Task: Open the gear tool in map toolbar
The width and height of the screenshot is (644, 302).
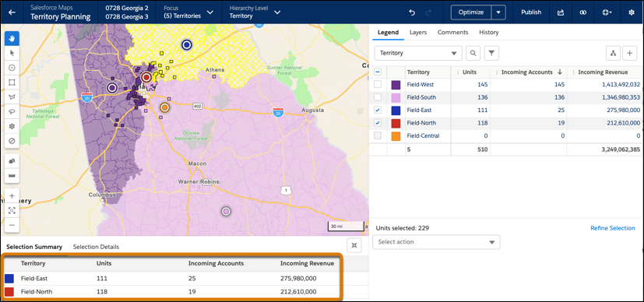Action: (x=12, y=126)
